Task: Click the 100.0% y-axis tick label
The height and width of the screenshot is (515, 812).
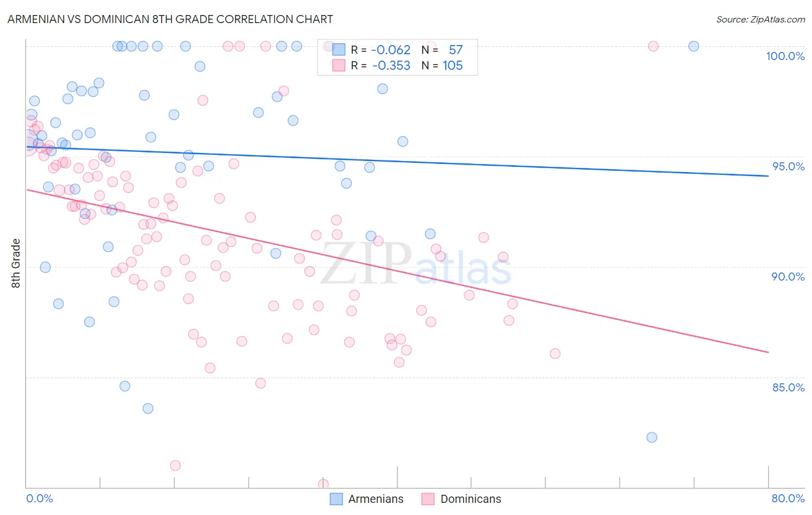Action: [785, 56]
